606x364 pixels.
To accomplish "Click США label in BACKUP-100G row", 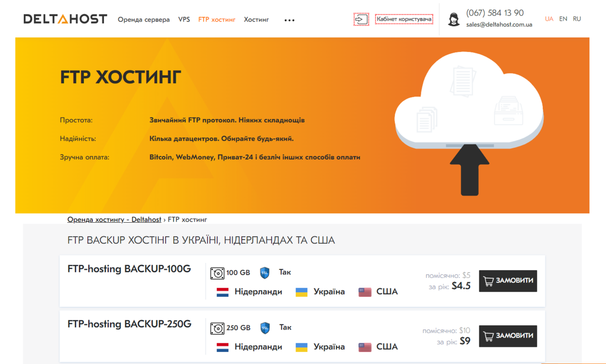I will (x=387, y=292).
